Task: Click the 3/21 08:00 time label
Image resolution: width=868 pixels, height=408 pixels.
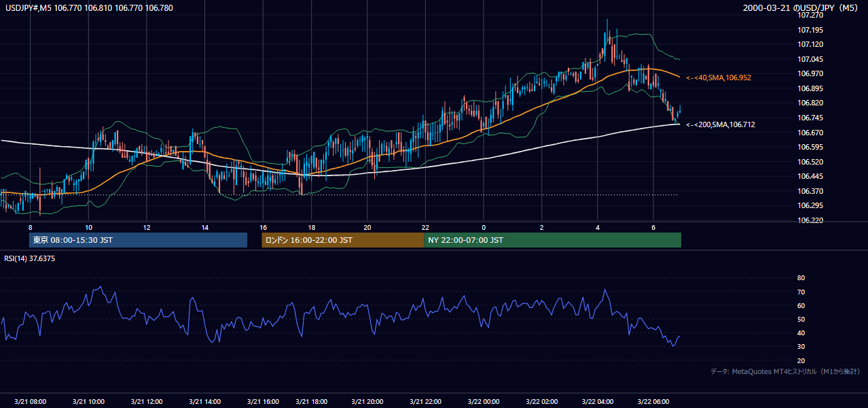Action: coord(31,402)
